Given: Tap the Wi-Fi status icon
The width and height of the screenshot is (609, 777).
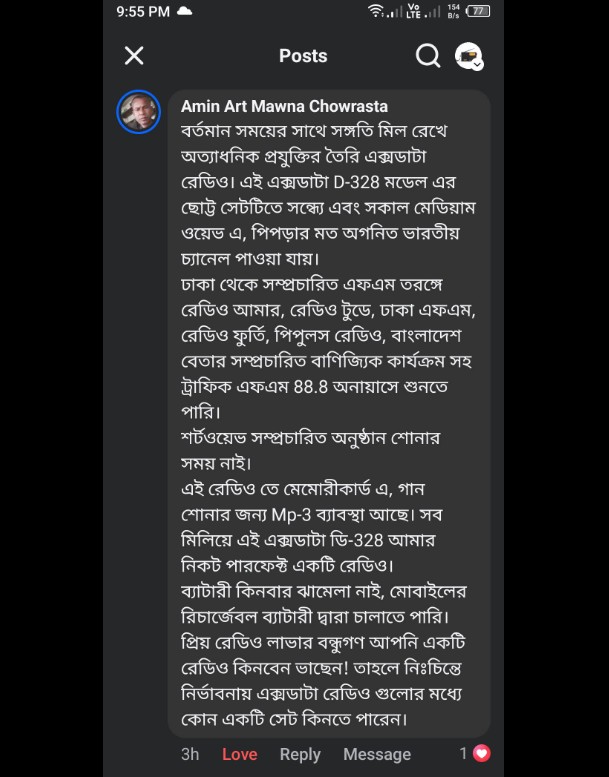Looking at the screenshot, I should (x=376, y=12).
